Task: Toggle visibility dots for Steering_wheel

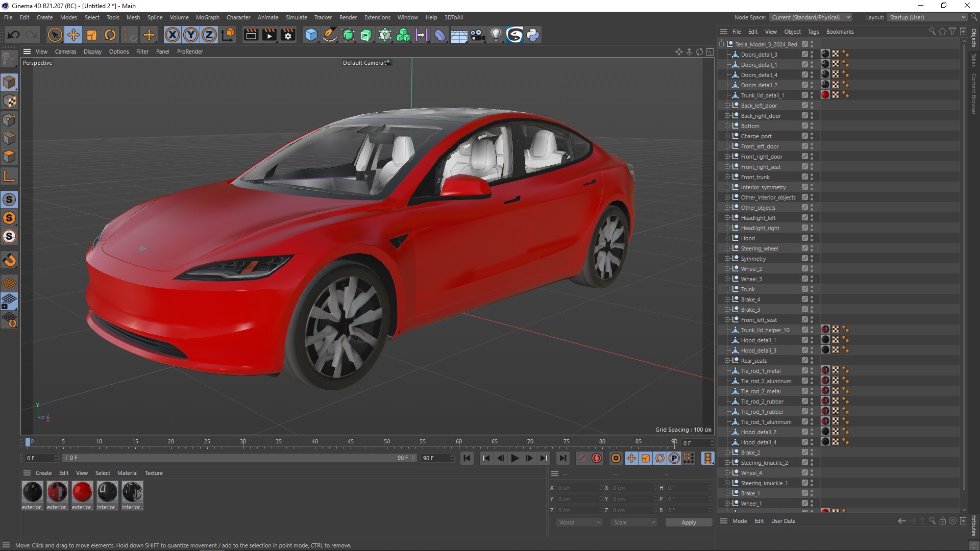Action: pyautogui.click(x=812, y=248)
